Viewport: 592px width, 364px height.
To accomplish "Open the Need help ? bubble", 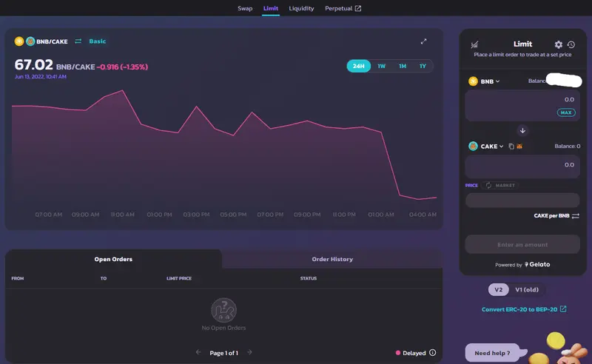I will coord(492,353).
